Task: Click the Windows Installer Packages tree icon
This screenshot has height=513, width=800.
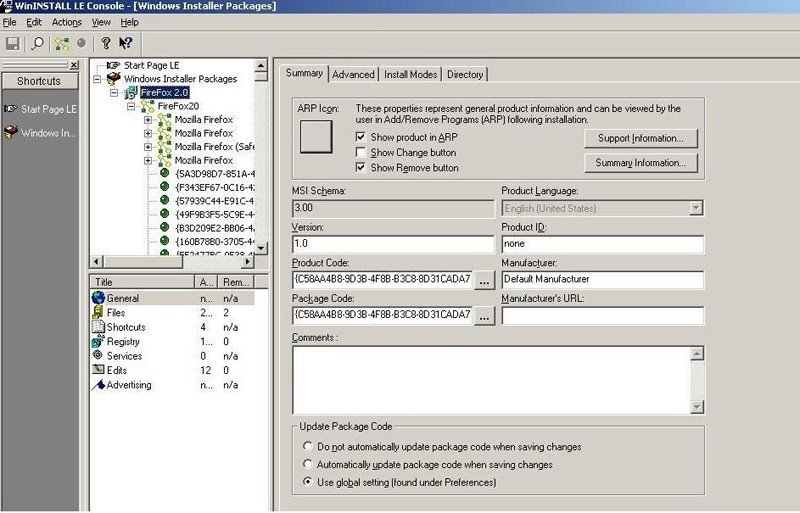Action: pyautogui.click(x=113, y=79)
